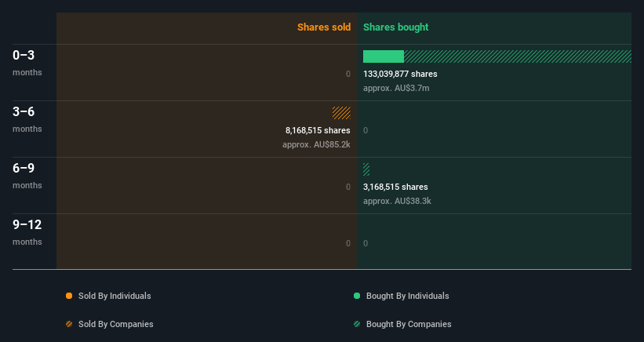Click the zero sold value in 0–3 months row
Image resolution: width=644 pixels, height=342 pixels.
click(348, 75)
